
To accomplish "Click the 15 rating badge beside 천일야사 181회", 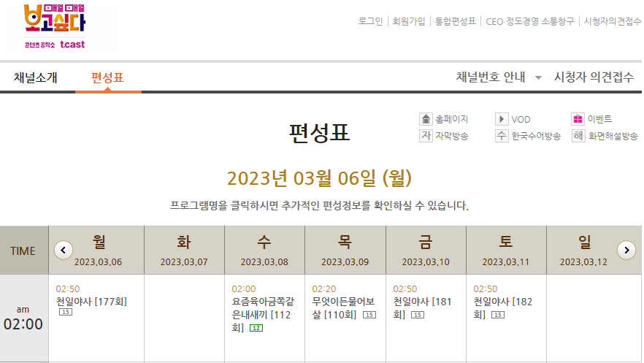I will tap(418, 315).
